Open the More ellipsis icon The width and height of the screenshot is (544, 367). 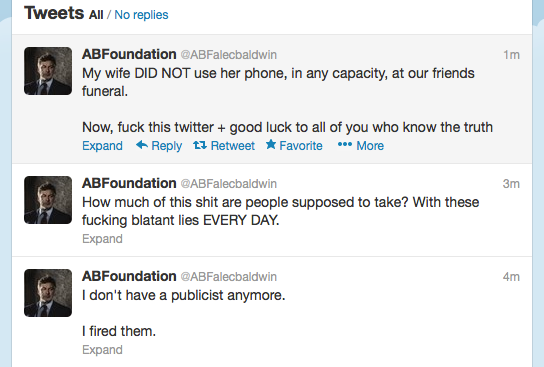coord(345,144)
